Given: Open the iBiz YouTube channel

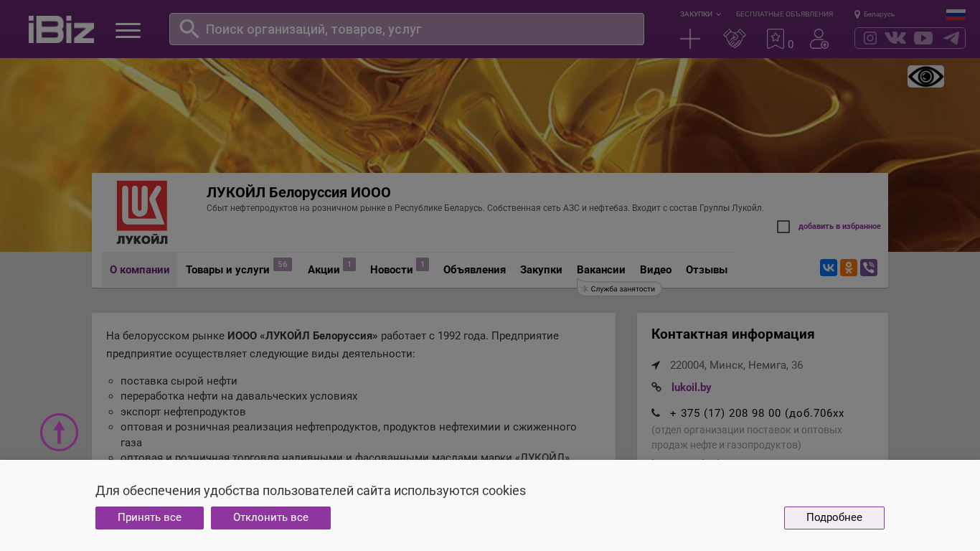Looking at the screenshot, I should (x=923, y=38).
